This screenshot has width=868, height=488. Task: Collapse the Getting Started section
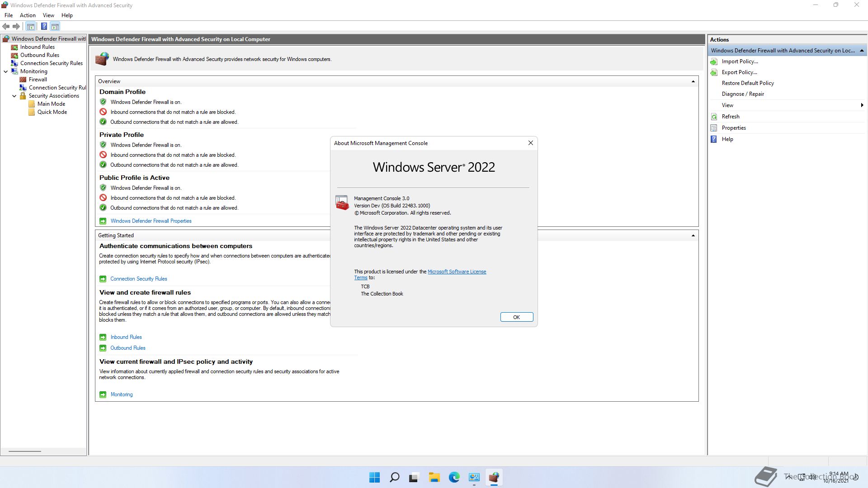[x=693, y=235]
